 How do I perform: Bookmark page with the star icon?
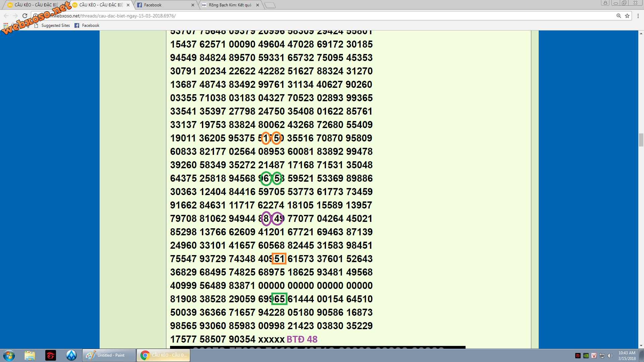tap(627, 16)
